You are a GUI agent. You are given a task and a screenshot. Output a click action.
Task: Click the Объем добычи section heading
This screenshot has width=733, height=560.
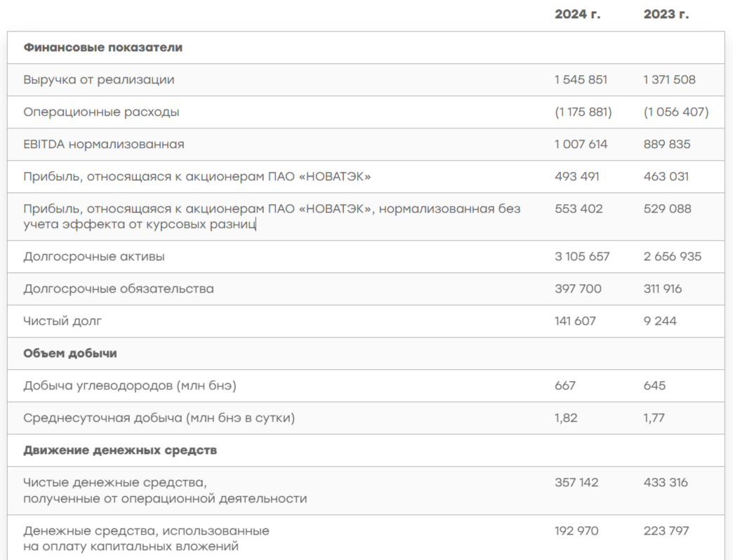pos(70,354)
